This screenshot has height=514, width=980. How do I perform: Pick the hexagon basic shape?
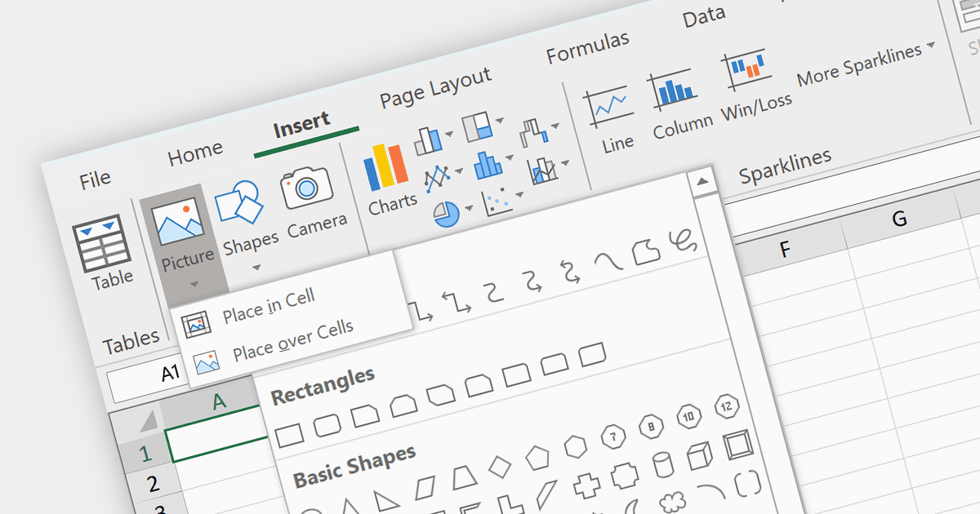tap(576, 445)
